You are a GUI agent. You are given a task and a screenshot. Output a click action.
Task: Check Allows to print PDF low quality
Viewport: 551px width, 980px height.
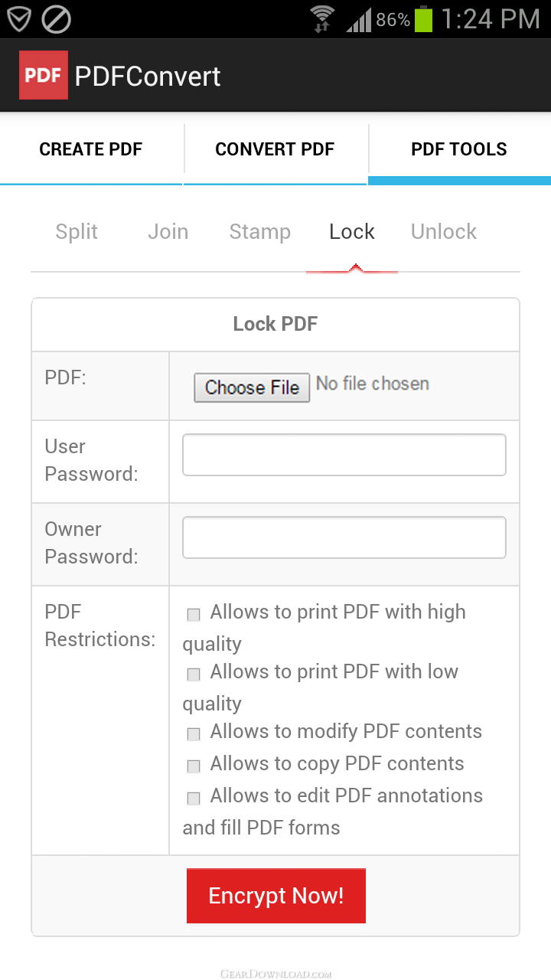coord(194,674)
